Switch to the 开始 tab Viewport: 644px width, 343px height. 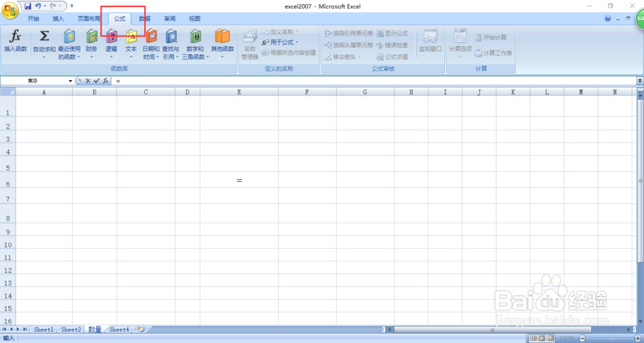[x=33, y=19]
